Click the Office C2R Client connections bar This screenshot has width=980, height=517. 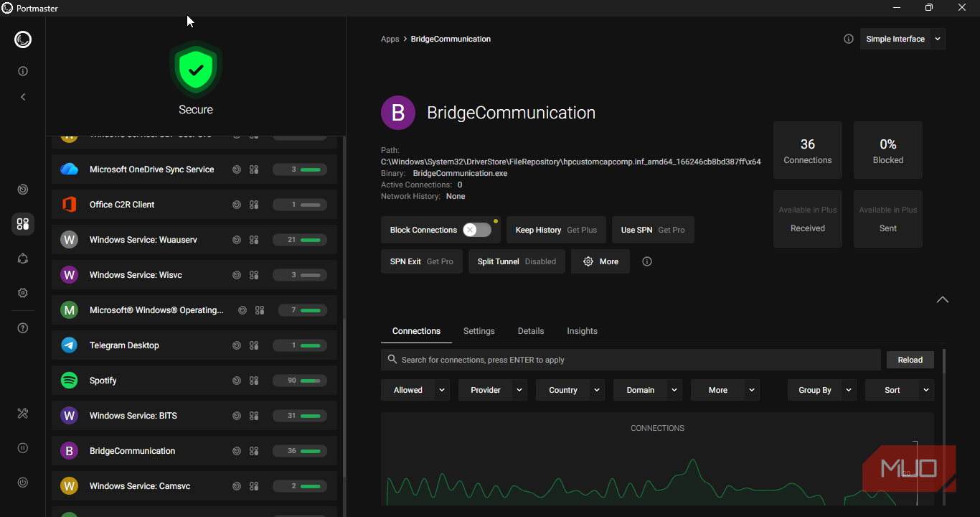300,205
